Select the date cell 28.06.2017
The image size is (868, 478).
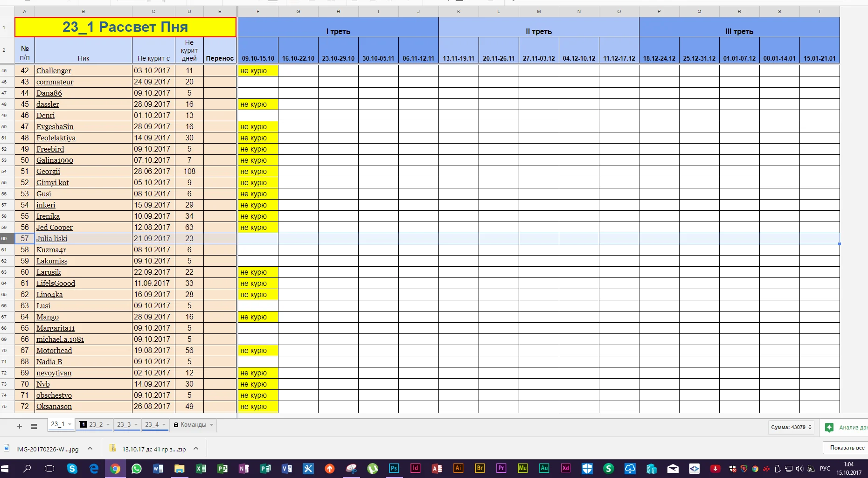(153, 172)
